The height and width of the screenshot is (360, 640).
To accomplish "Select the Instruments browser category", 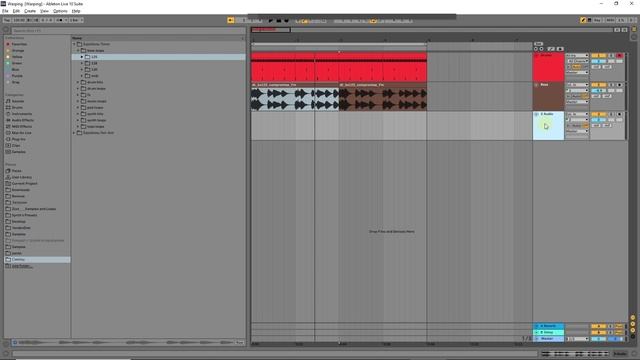I will [22, 114].
